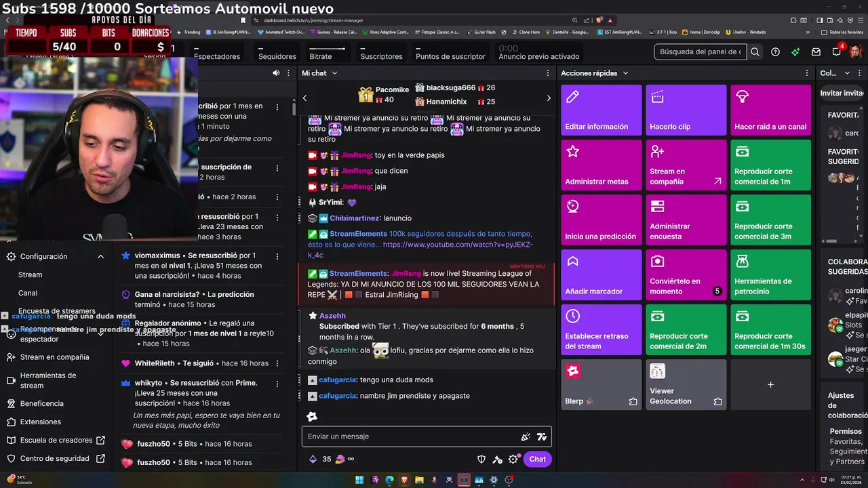
Task: Open the 7TV emote picker icon
Action: point(541,436)
